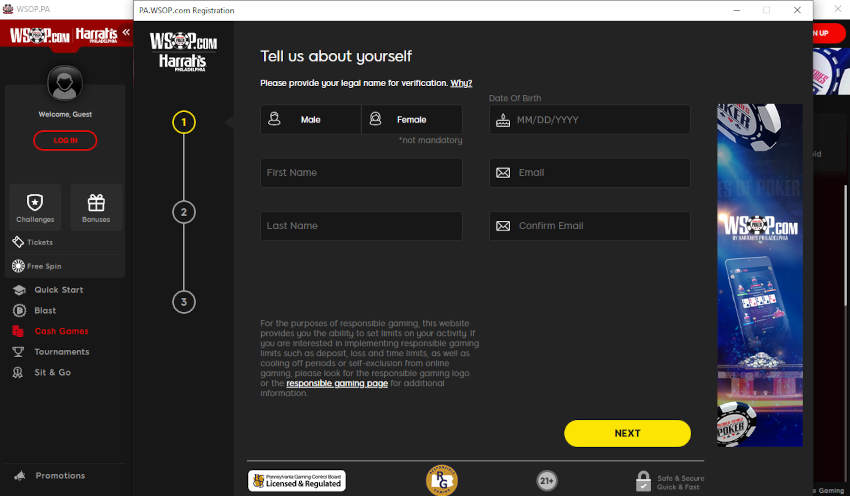Select Male gender option

point(311,119)
